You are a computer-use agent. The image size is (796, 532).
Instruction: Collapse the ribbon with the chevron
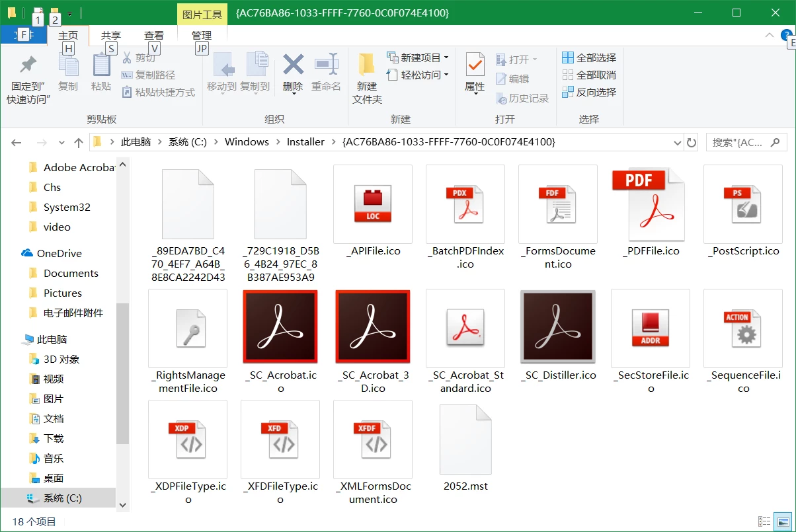770,36
